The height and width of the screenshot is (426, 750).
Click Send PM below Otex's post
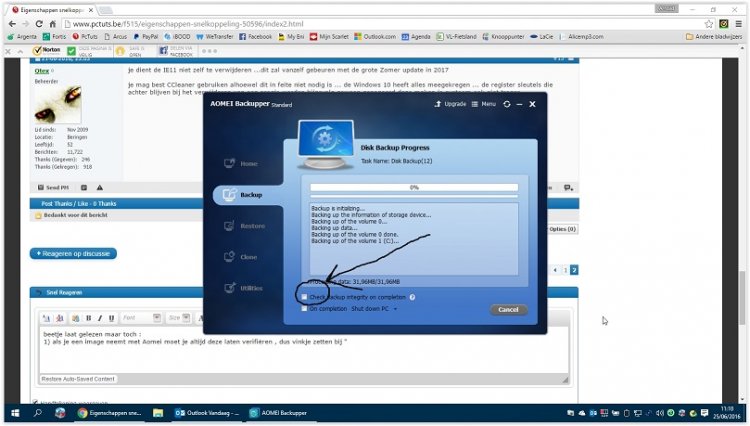(53, 187)
